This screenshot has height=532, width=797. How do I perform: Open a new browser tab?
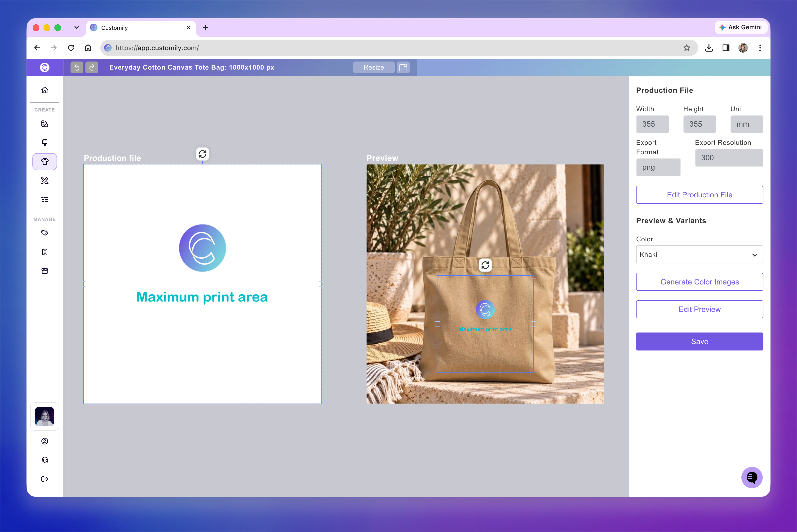(x=205, y=27)
